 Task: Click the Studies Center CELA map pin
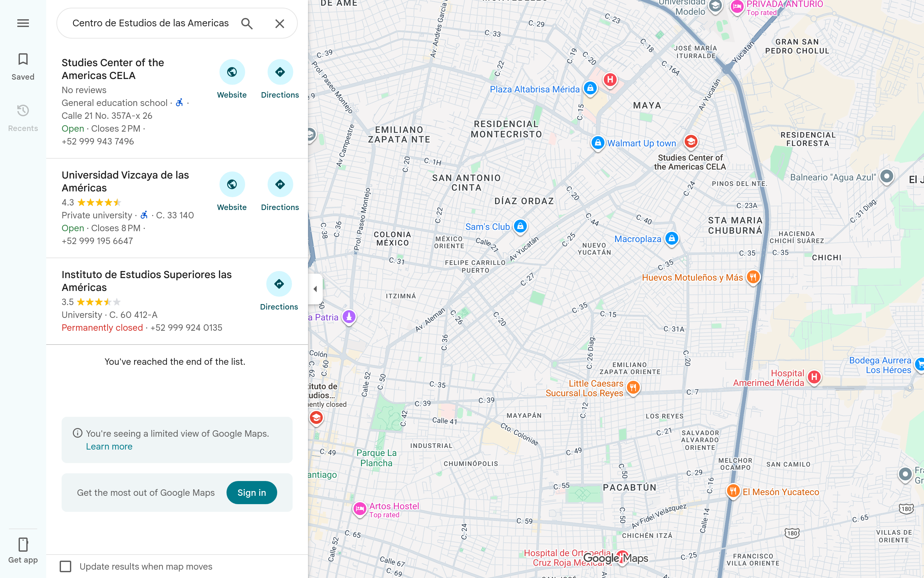pyautogui.click(x=691, y=142)
